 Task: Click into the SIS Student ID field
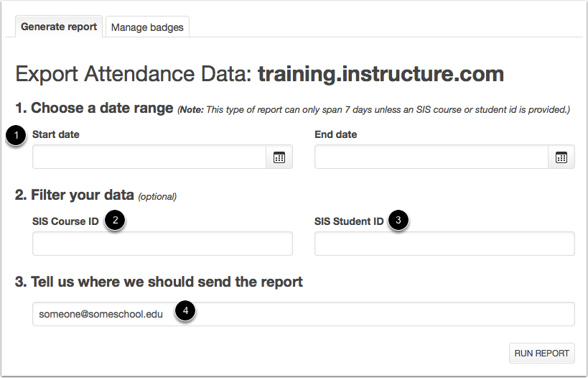click(444, 244)
